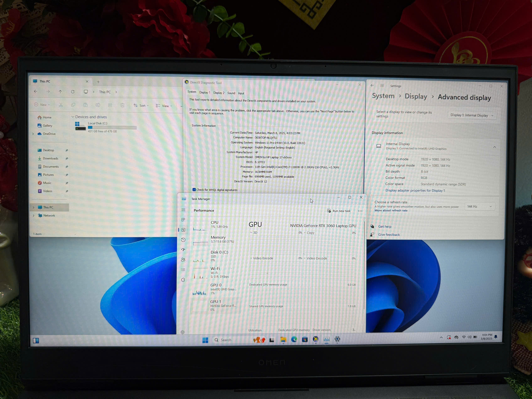The image size is (532, 399).
Task: Switch to Sound tab in DirectX tool
Action: (231, 93)
